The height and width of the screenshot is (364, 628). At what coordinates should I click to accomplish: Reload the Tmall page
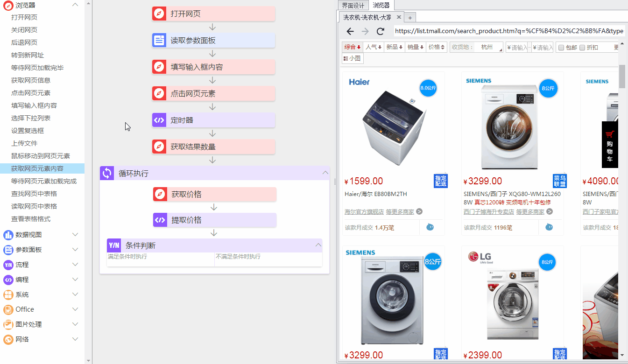coord(381,31)
